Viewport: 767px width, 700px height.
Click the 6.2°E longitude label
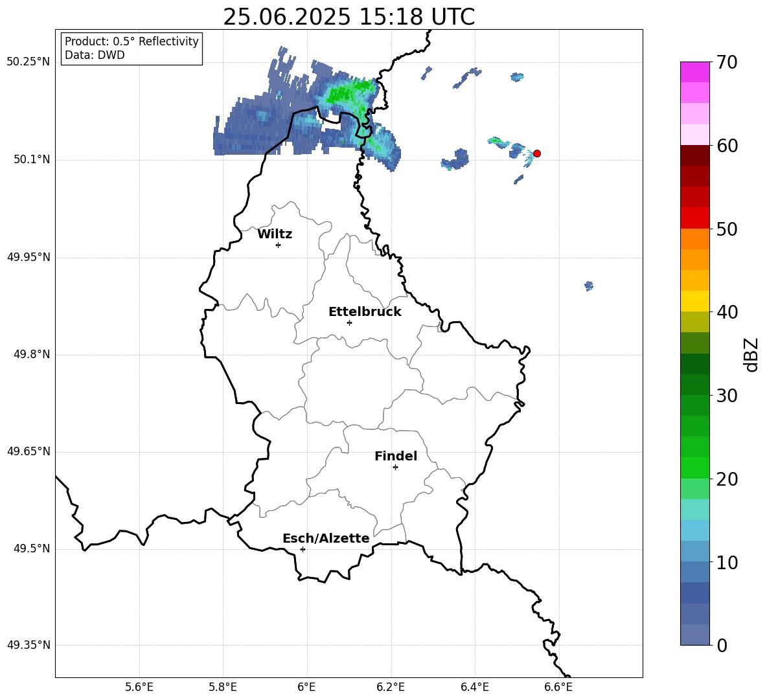point(391,687)
